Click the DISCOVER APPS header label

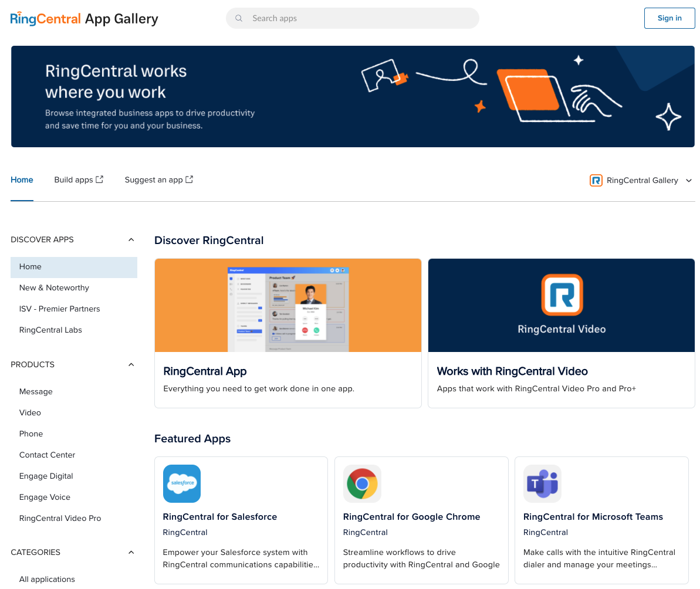42,239
